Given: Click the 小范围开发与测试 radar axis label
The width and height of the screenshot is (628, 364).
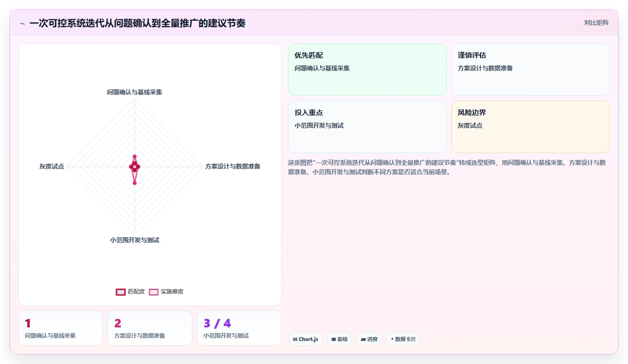Looking at the screenshot, I should point(134,240).
